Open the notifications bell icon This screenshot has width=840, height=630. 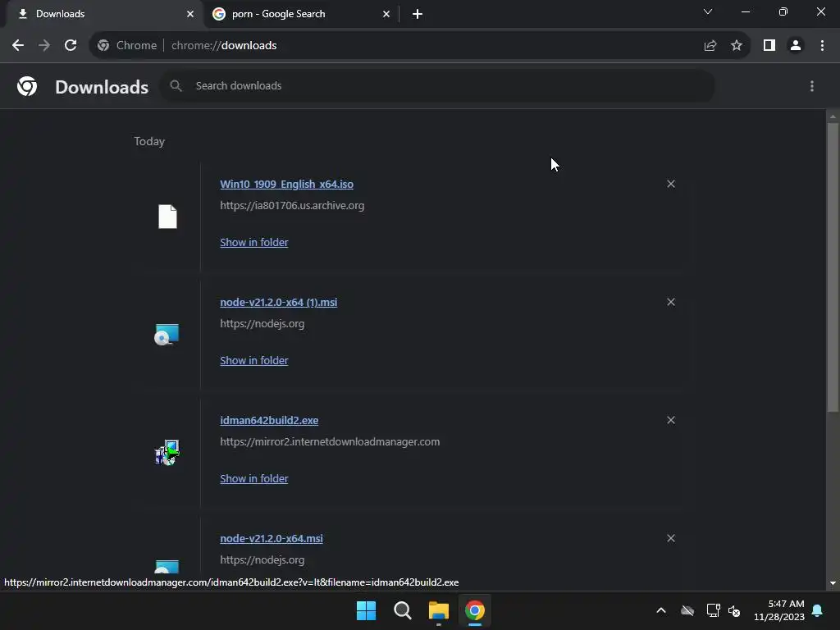[x=818, y=610]
